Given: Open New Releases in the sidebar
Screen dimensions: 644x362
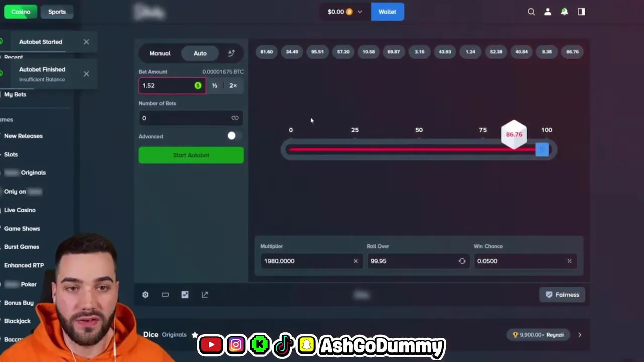Looking at the screenshot, I should (23, 136).
